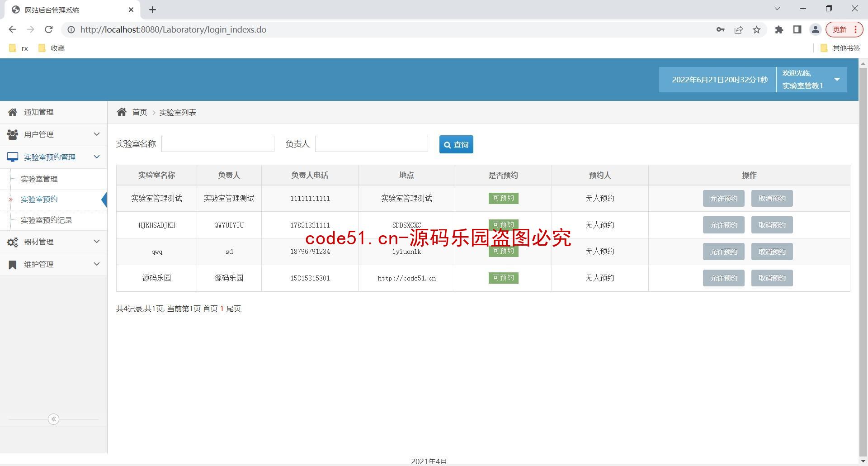Open the browser profile avatar
This screenshot has width=868, height=466.
pos(815,30)
